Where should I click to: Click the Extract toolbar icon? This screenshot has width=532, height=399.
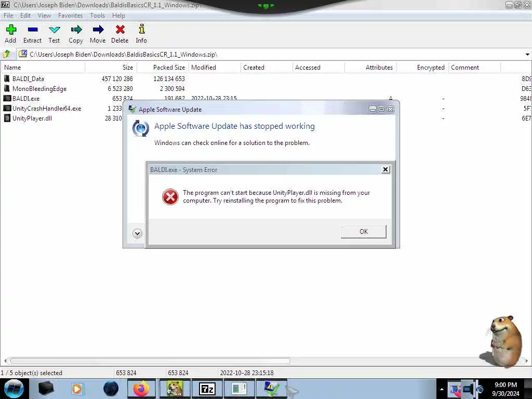(33, 30)
